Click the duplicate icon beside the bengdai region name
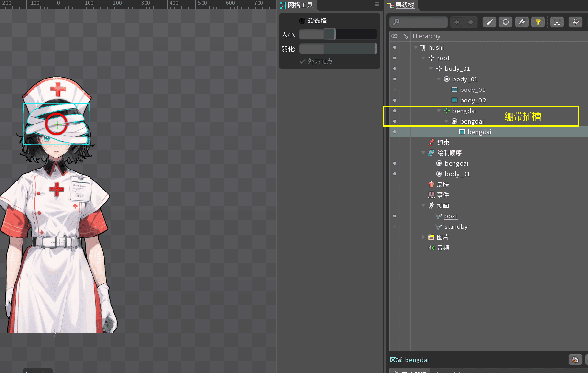Viewport: 588px width, 373px height. point(574,360)
